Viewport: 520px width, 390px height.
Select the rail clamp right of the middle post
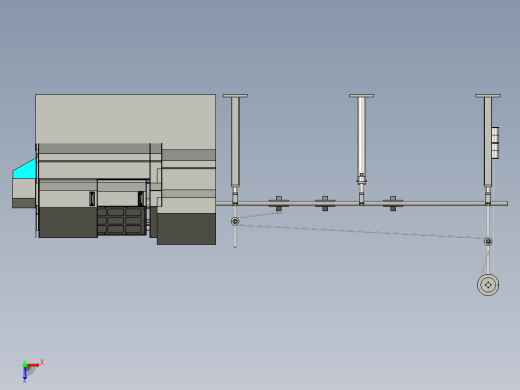point(393,203)
